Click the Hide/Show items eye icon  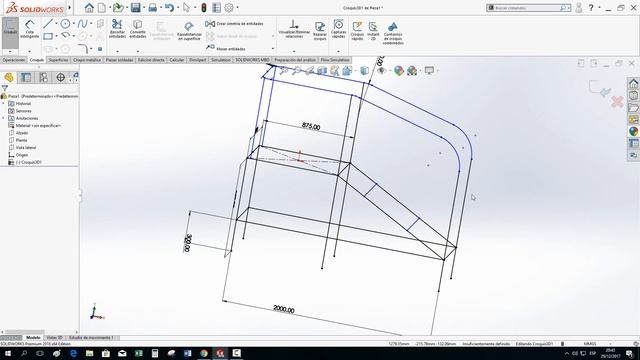coord(381,71)
